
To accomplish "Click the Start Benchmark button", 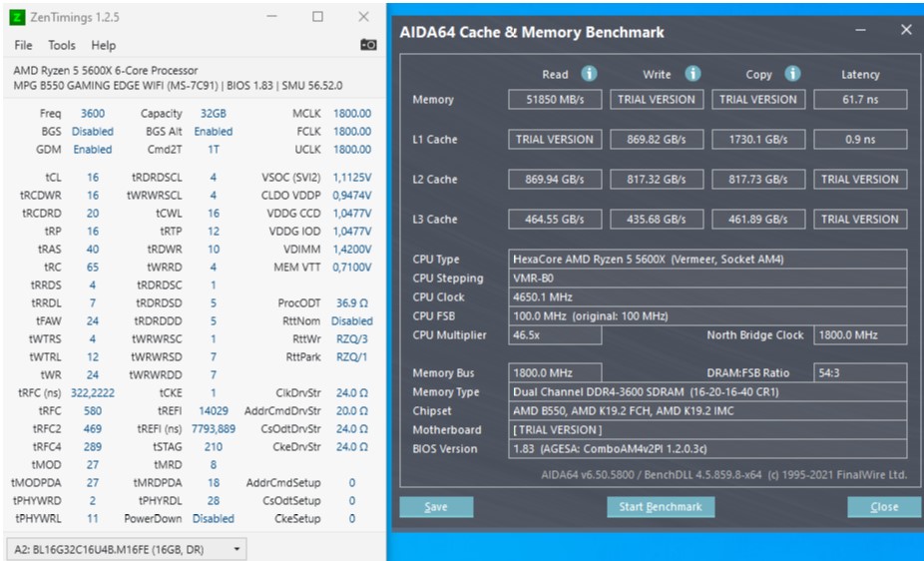I will tap(661, 507).
